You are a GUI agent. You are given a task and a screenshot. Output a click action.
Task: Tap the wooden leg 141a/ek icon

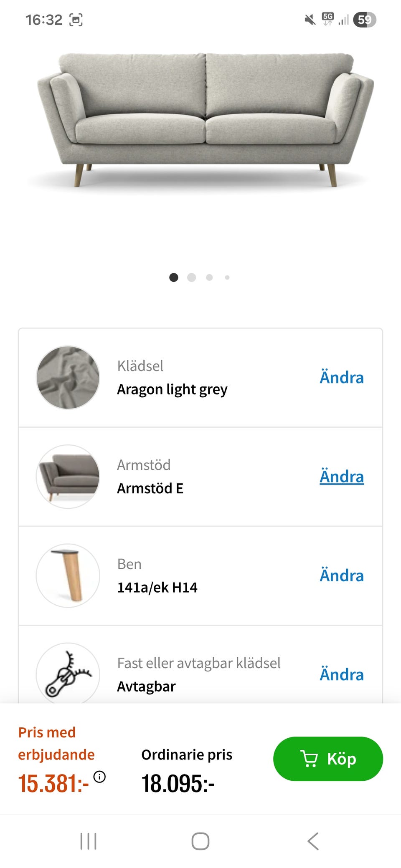pos(68,575)
